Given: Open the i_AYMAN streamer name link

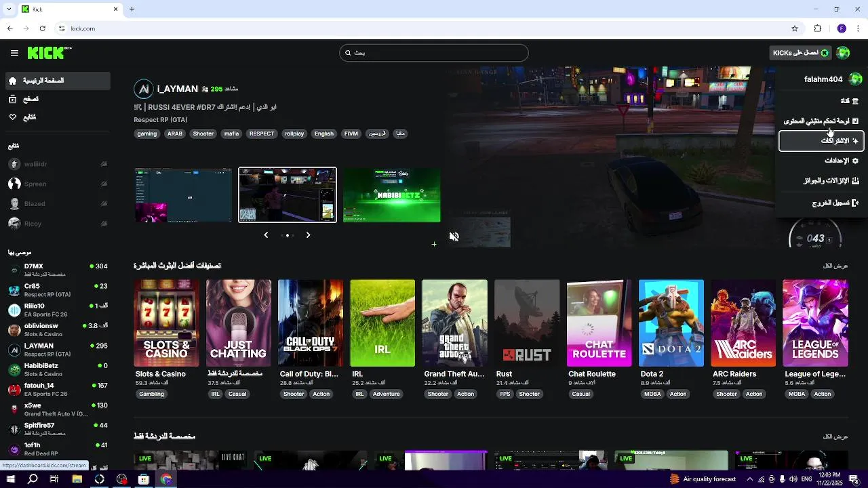Looking at the screenshot, I should (x=178, y=89).
